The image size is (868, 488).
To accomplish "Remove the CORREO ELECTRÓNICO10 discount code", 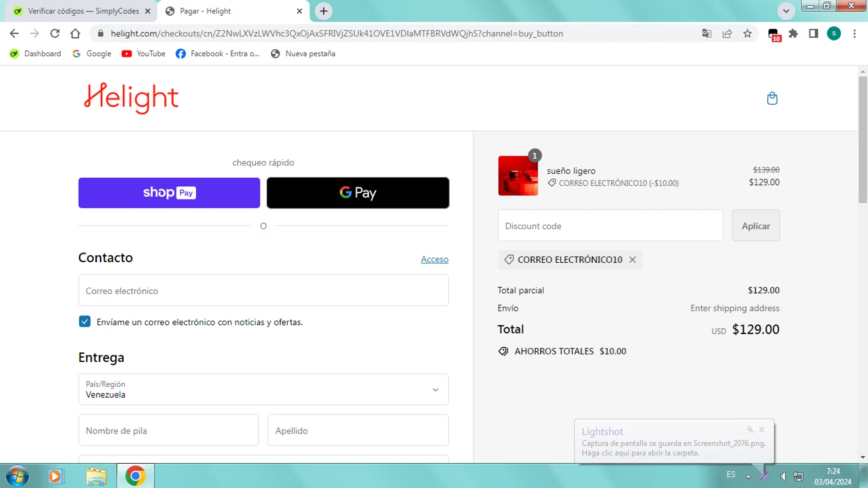I will (632, 260).
